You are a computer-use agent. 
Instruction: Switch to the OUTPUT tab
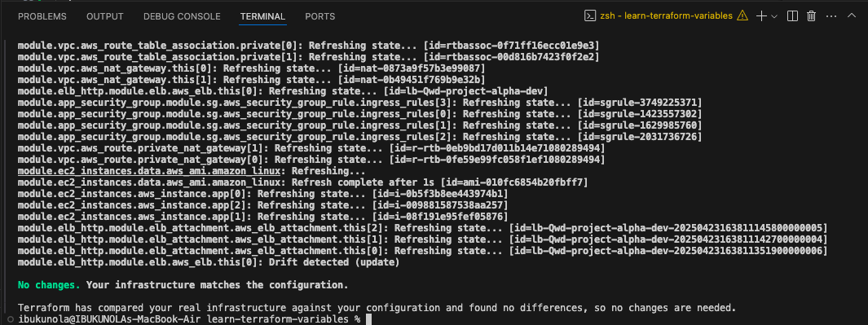pyautogui.click(x=104, y=16)
